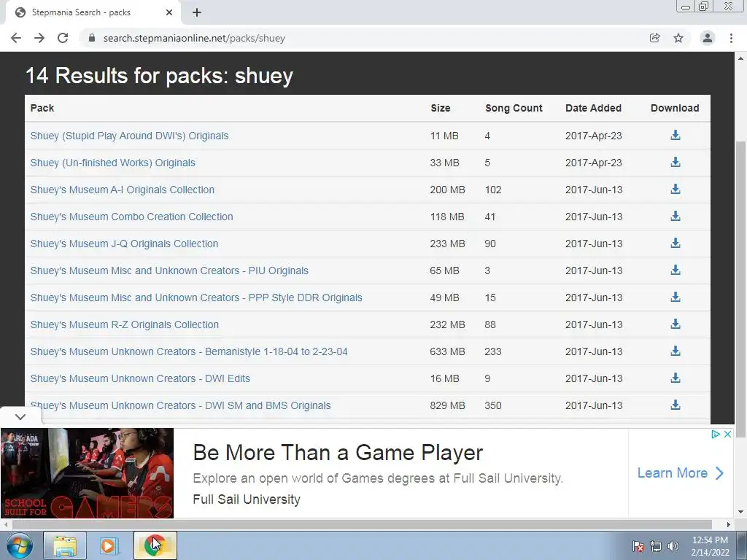Open a new browser tab

pos(197,12)
